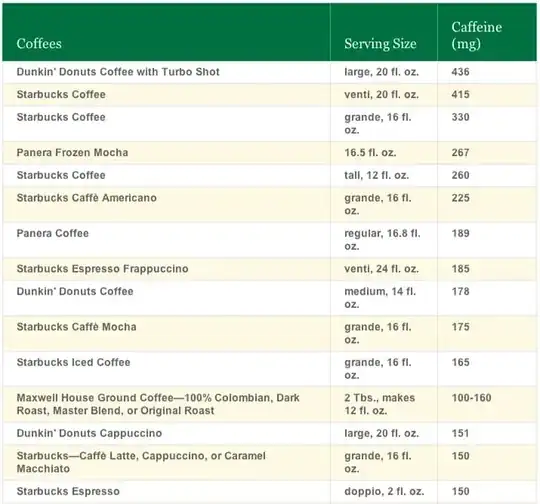Select 'Starbucks Caffè Mocha' name
This screenshot has height=504, width=540.
pyautogui.click(x=76, y=327)
